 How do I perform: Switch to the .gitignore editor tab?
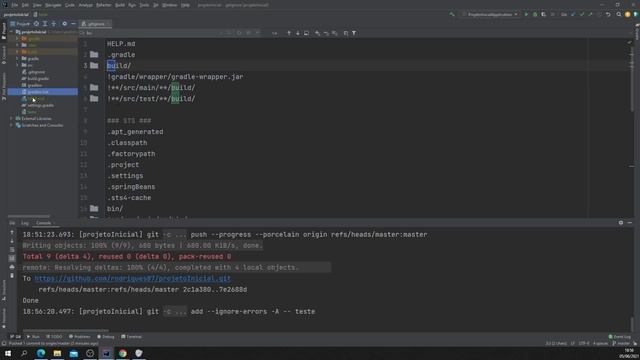tap(96, 24)
